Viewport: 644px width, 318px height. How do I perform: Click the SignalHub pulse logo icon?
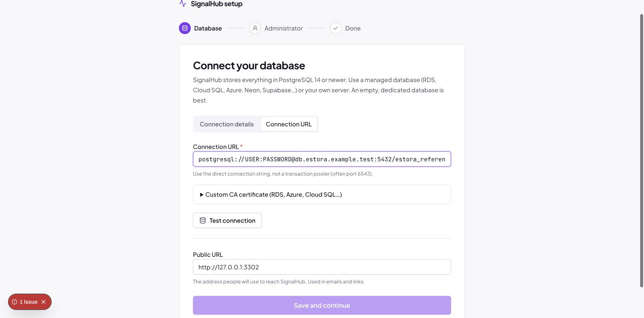click(x=183, y=4)
